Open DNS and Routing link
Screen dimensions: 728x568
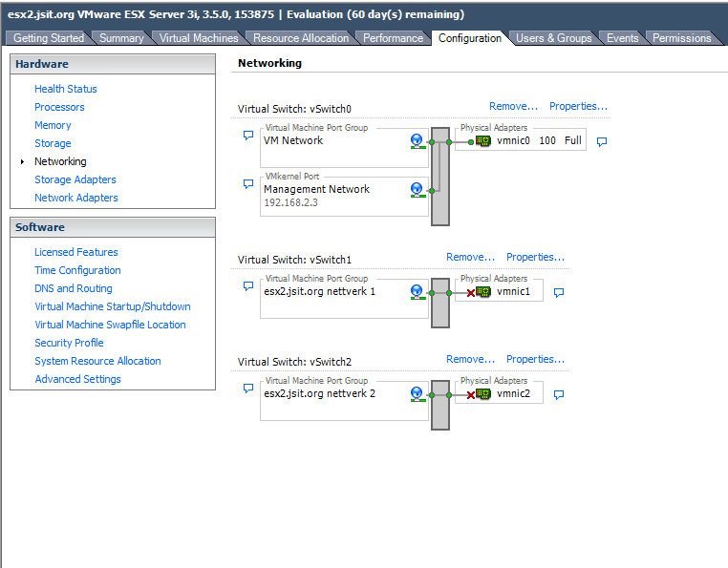point(74,288)
